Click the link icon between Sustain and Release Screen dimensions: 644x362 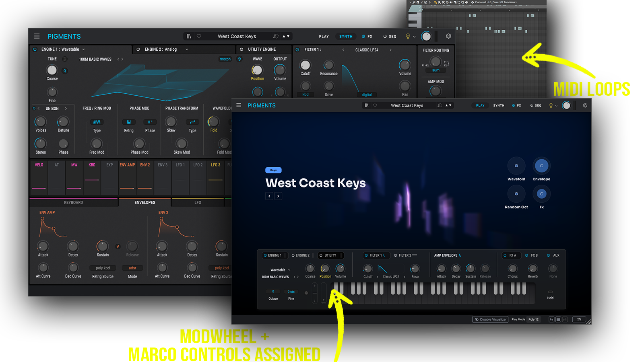click(x=118, y=246)
